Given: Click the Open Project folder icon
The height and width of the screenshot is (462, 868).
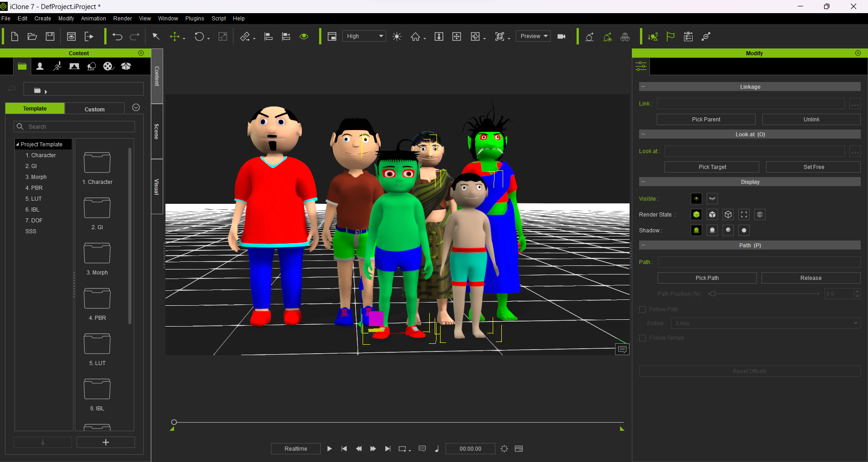Looking at the screenshot, I should (x=32, y=37).
